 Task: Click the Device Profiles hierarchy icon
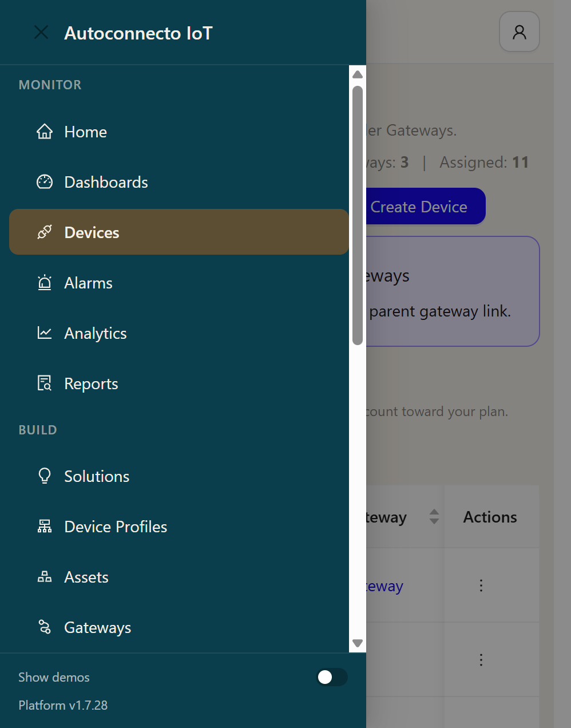point(45,527)
